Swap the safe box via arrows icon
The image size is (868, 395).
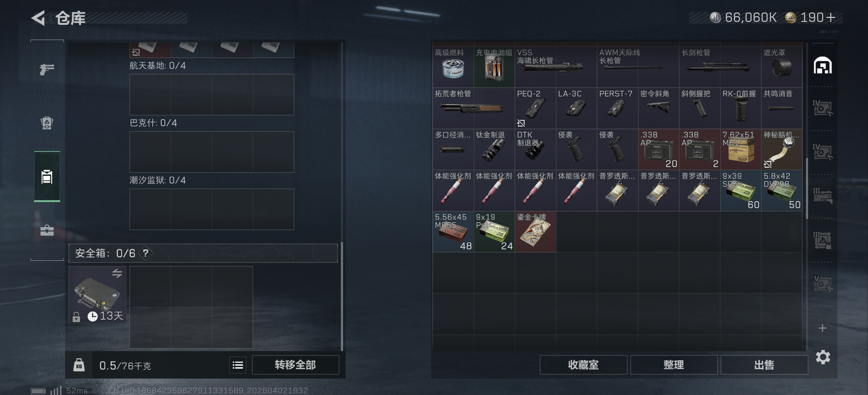117,273
